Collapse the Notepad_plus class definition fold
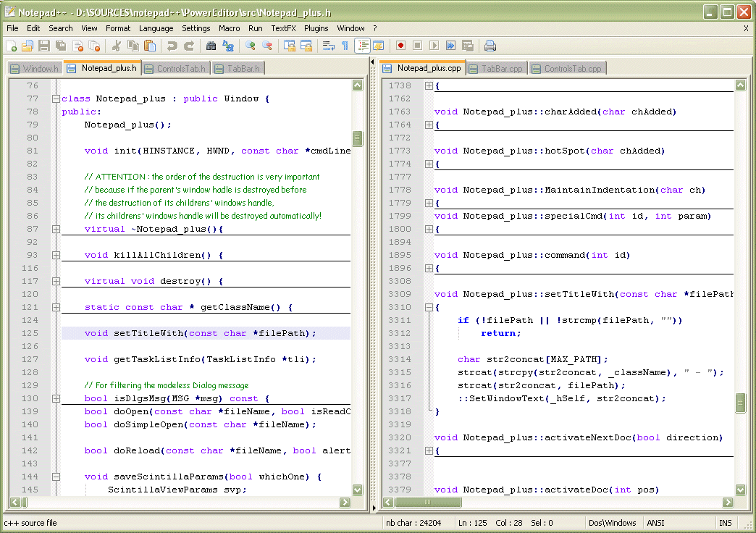 pos(56,97)
